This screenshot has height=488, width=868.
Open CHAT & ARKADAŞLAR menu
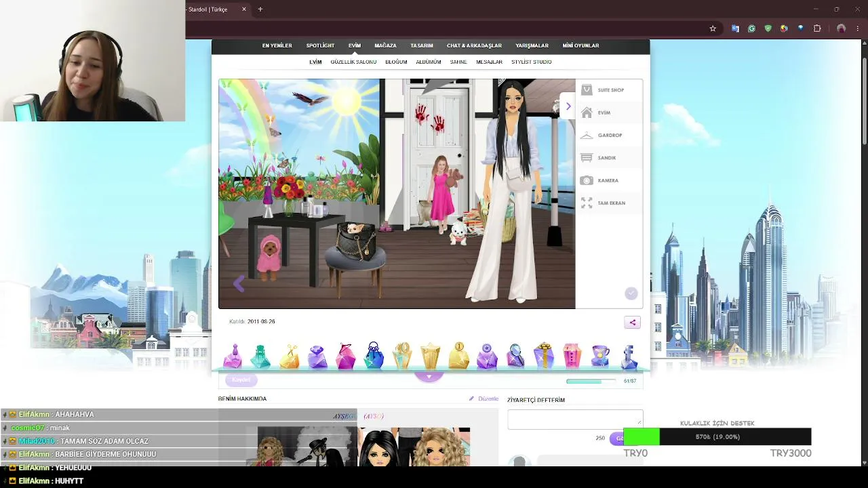coord(474,45)
